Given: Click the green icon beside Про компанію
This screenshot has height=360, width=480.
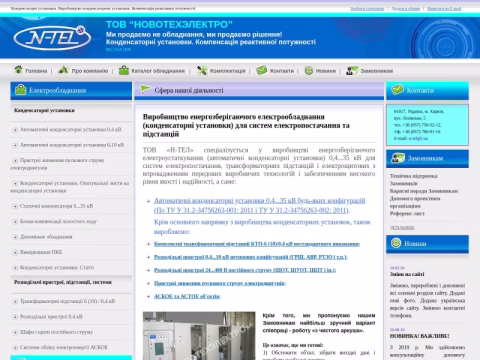Looking at the screenshot, I should coord(63,70).
